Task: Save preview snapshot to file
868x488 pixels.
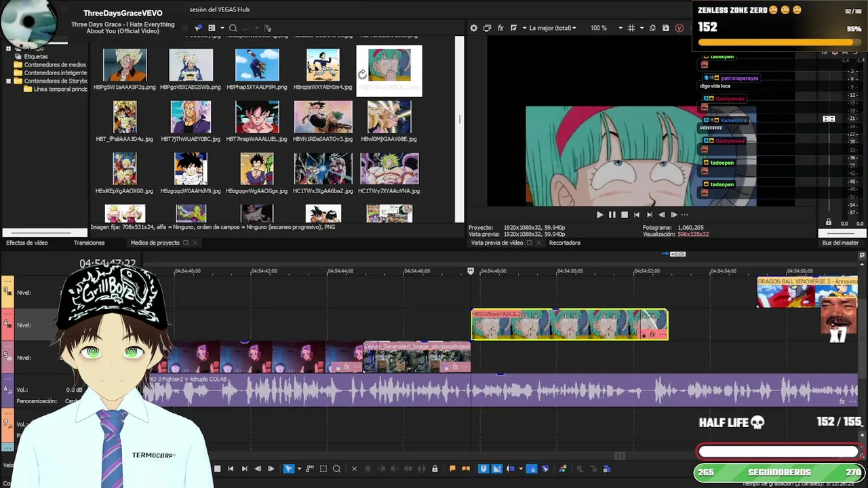Action: point(666,28)
